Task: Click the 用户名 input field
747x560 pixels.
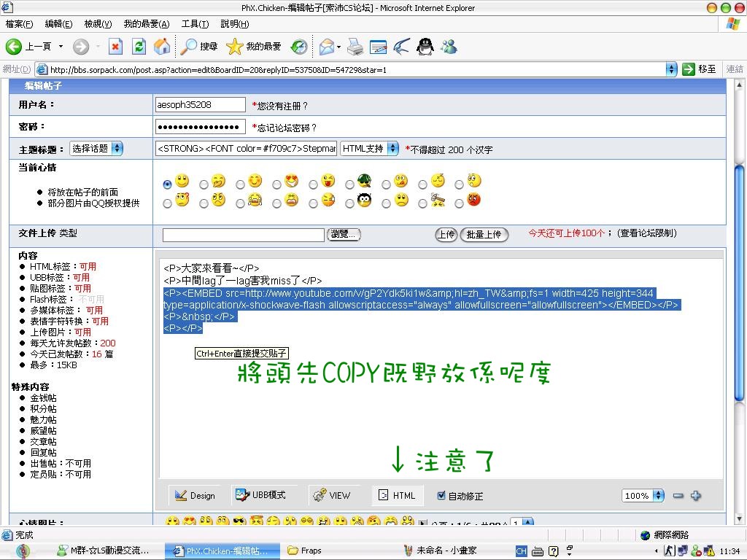Action: [x=201, y=105]
